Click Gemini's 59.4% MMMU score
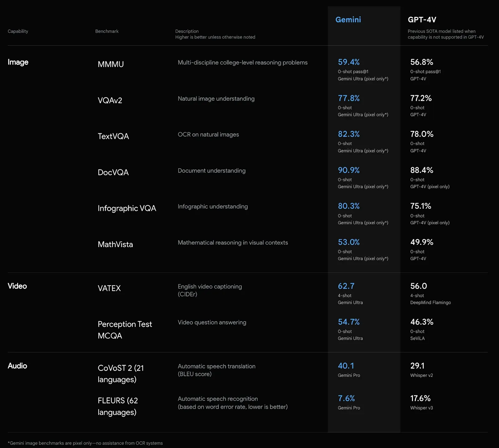 pyautogui.click(x=349, y=62)
